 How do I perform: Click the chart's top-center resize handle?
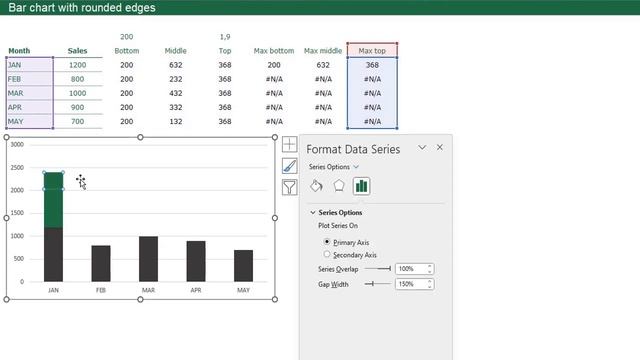tap(140, 137)
